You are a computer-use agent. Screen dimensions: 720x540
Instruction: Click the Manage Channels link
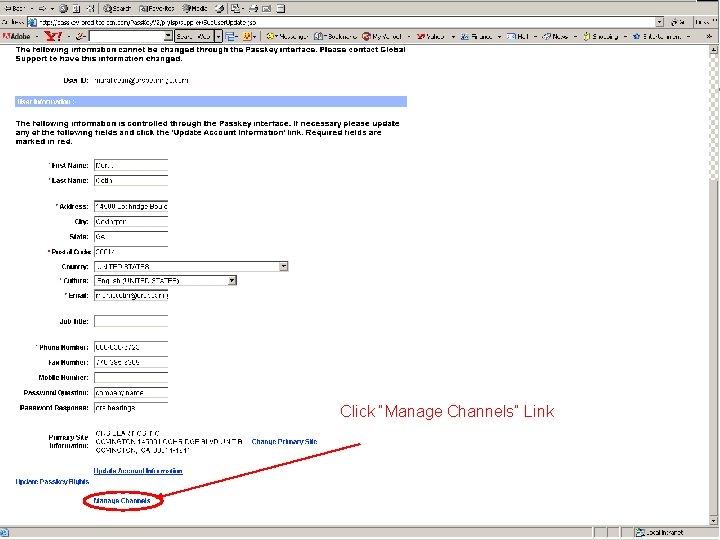[x=122, y=501]
